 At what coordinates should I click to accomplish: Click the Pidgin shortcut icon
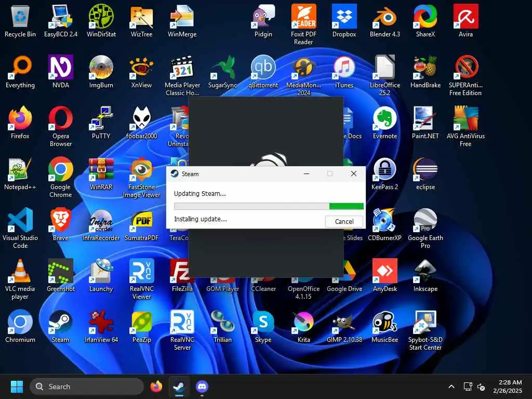point(263,20)
